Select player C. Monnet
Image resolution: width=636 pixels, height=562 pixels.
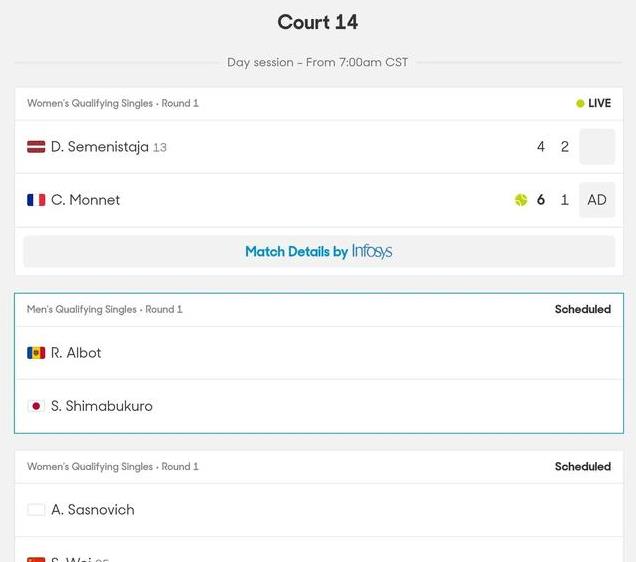point(85,200)
